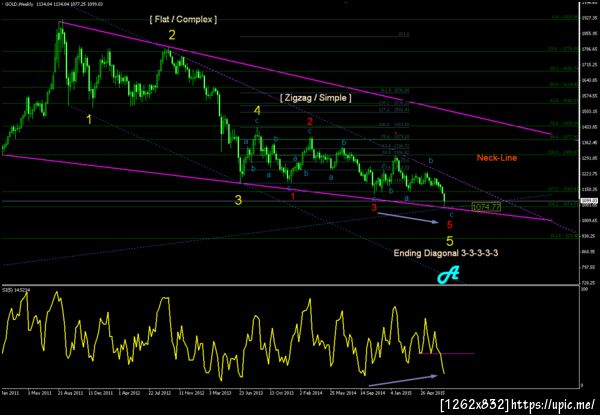Select the red wave '3' label
This screenshot has width=600, height=415.
374,207
